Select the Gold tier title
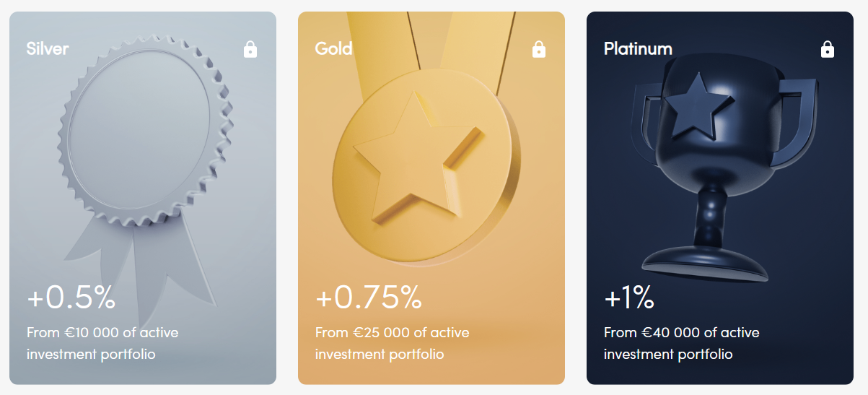The image size is (868, 395). tap(333, 48)
